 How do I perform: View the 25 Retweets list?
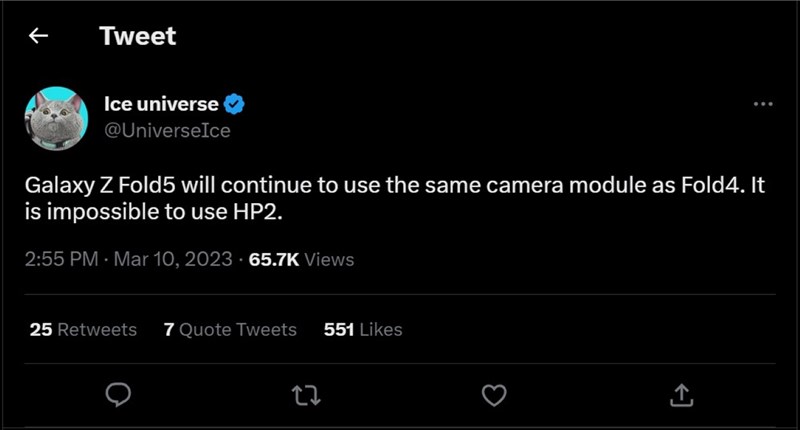pos(83,329)
